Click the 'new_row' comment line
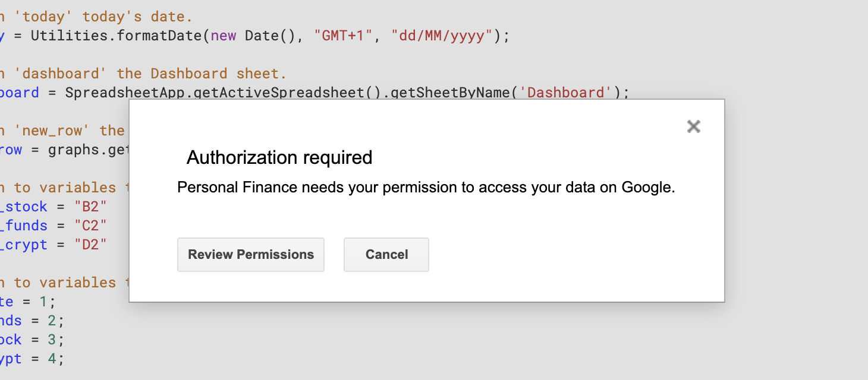This screenshot has height=380, width=868. click(x=64, y=131)
